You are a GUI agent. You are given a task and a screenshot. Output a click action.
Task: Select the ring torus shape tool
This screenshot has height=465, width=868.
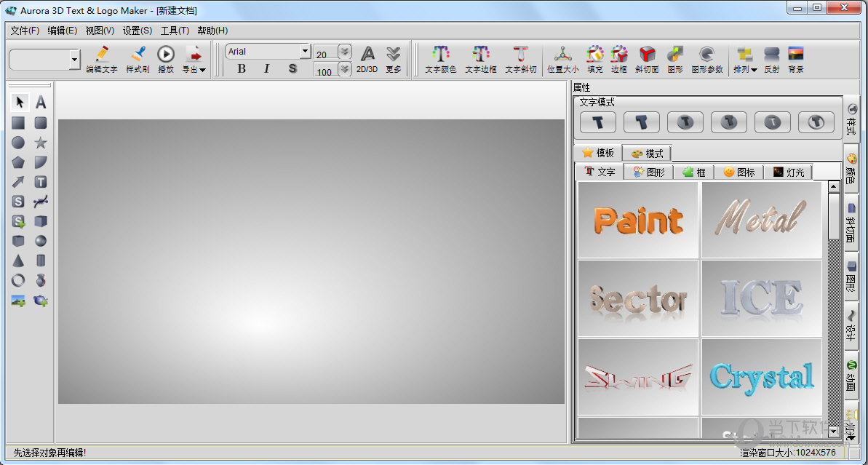pos(18,280)
